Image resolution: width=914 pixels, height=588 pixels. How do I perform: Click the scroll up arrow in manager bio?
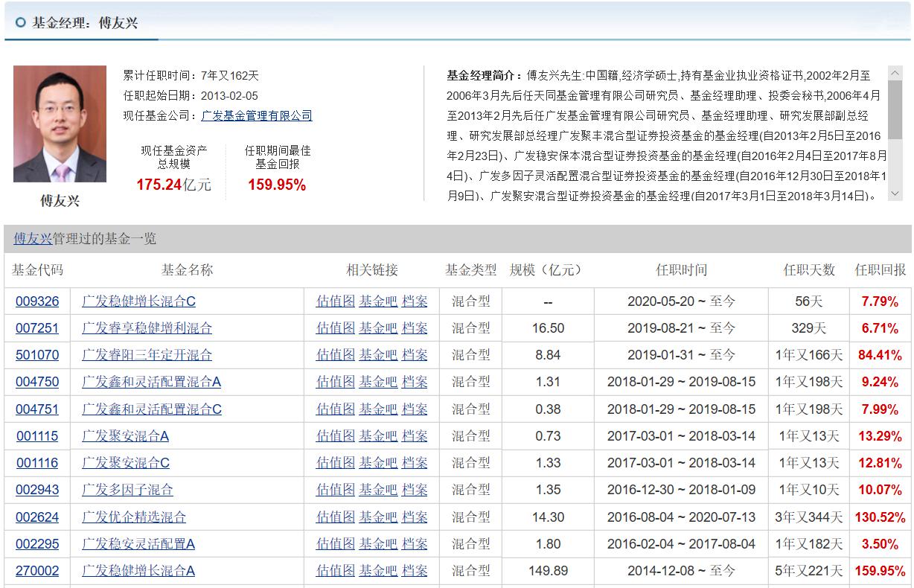(x=895, y=73)
